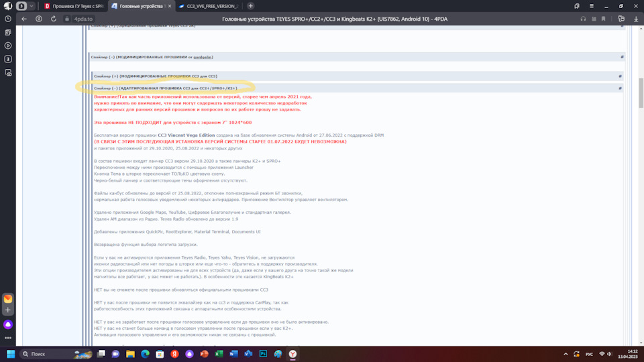Open Microsoft Store from the taskbar
Screen dimensions: 644x362
click(160, 354)
